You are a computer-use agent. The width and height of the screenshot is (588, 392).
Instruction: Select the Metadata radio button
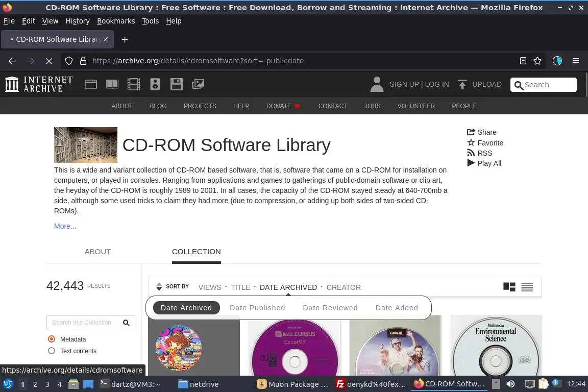tap(52, 339)
